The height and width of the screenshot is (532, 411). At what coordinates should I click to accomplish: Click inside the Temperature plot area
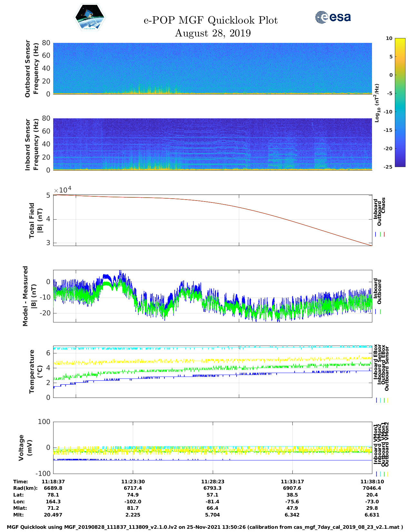[212, 372]
